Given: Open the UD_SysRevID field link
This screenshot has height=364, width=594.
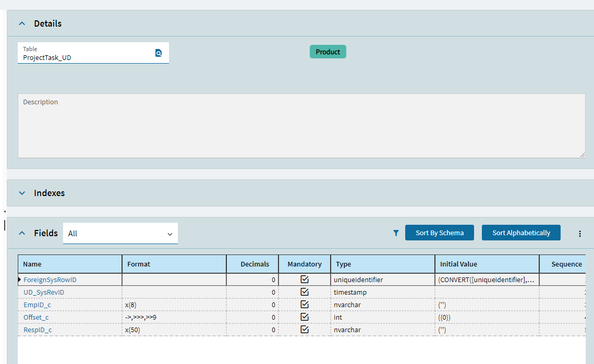Looking at the screenshot, I should 44,293.
